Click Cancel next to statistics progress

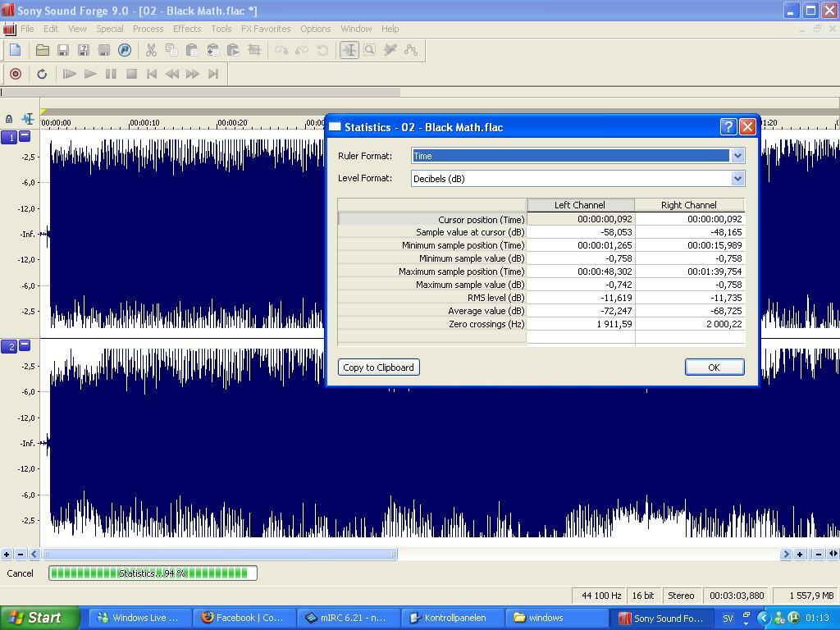coord(20,573)
